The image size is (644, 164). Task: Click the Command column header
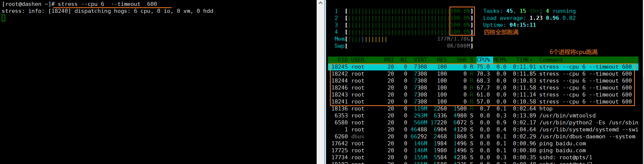[551, 60]
